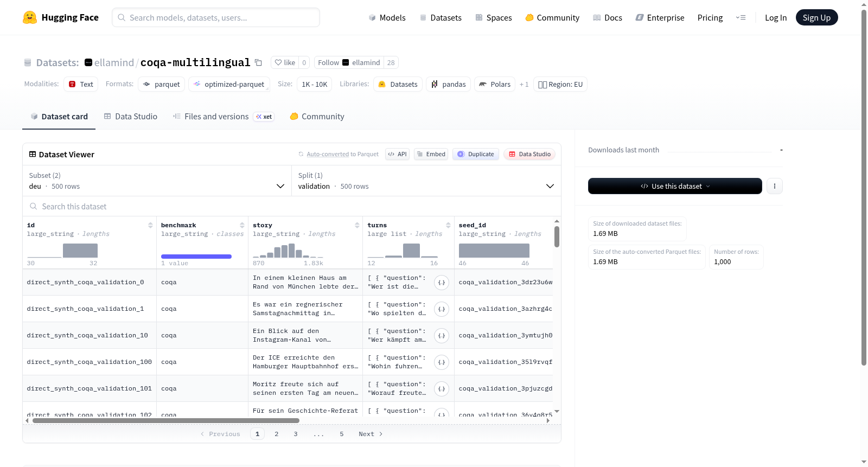Click the ellamind organization avatar icon
The width and height of the screenshot is (868, 467).
point(88,62)
